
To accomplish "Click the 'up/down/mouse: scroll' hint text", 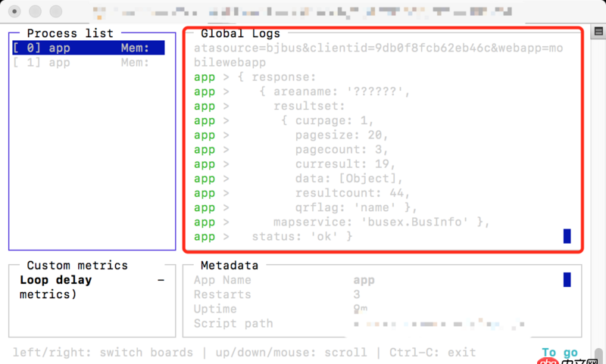I will tap(291, 353).
